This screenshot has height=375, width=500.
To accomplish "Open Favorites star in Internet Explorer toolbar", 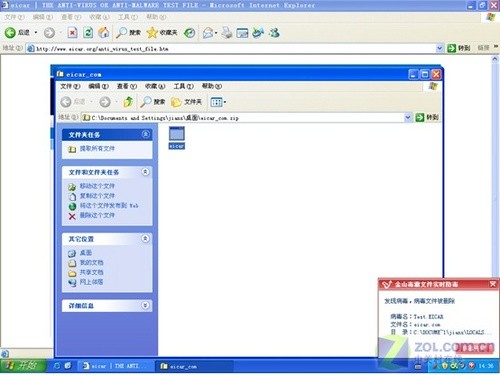I will [162, 33].
